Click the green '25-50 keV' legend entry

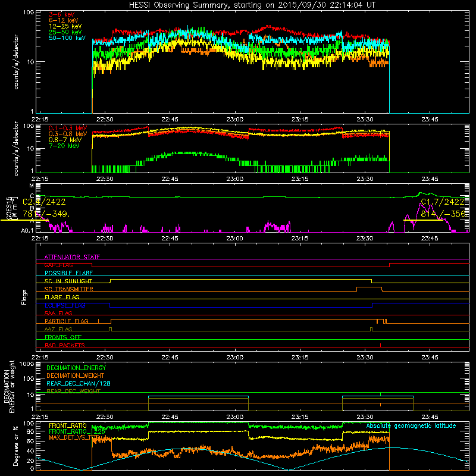click(x=65, y=32)
